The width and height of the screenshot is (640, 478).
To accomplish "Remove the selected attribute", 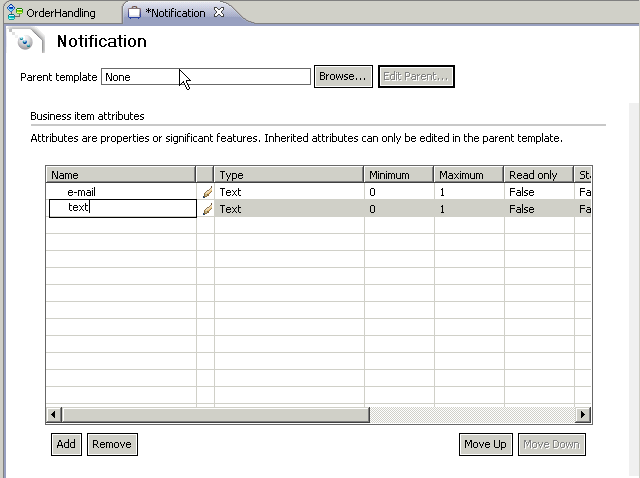I will click(111, 444).
